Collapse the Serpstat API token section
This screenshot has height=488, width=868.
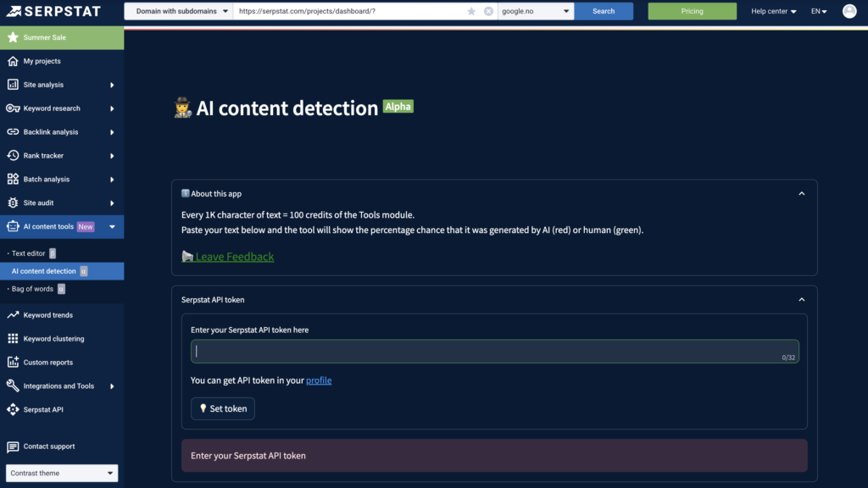click(802, 299)
